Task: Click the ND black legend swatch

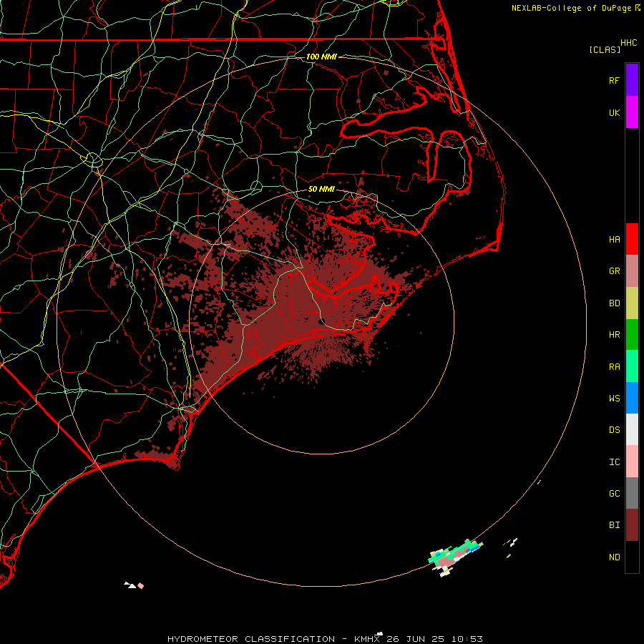Action: pyautogui.click(x=632, y=557)
